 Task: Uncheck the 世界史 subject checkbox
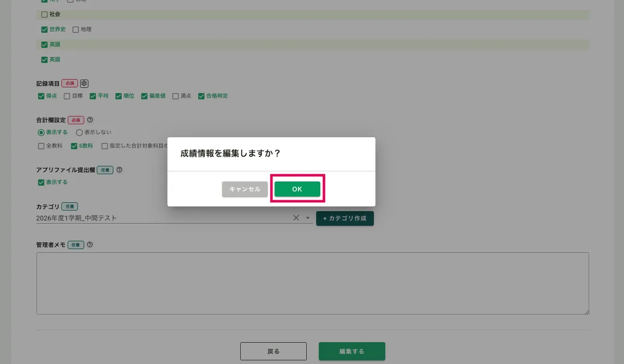[x=44, y=30]
